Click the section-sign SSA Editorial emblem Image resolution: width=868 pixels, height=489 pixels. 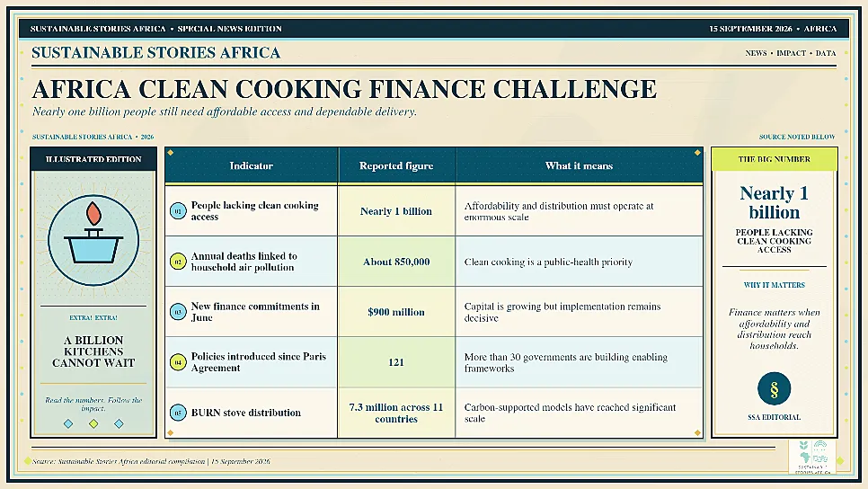(x=774, y=388)
